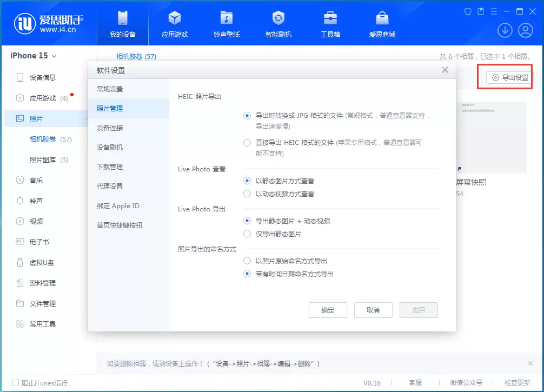Switch to 下载管理 in settings dialog
The height and width of the screenshot is (392, 544).
[x=129, y=167]
